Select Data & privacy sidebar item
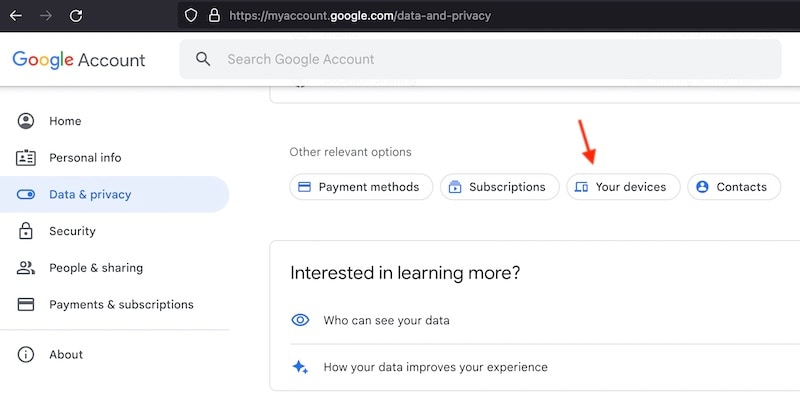 114,194
